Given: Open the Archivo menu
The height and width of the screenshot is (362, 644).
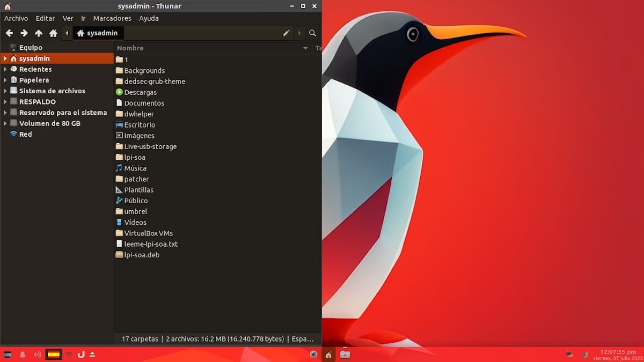Looking at the screenshot, I should point(16,18).
